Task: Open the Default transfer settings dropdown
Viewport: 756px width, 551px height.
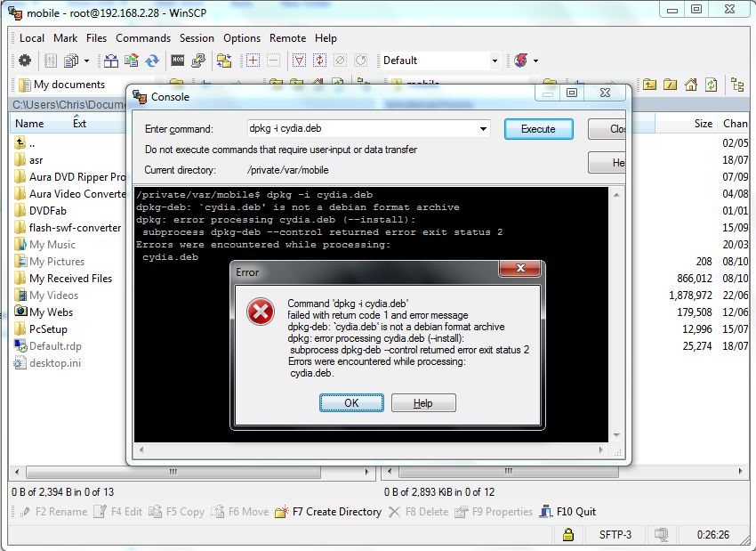Action: click(495, 61)
